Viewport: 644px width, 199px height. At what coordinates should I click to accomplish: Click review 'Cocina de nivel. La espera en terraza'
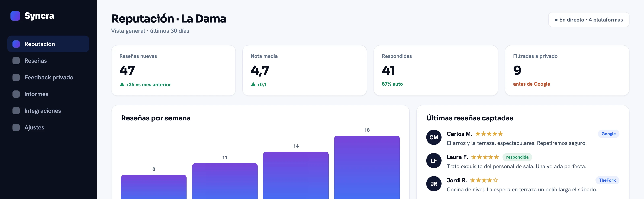tap(522, 190)
